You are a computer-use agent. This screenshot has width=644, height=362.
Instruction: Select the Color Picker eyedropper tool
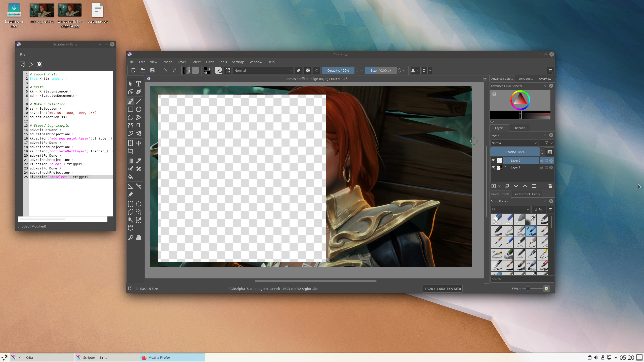coord(139,161)
